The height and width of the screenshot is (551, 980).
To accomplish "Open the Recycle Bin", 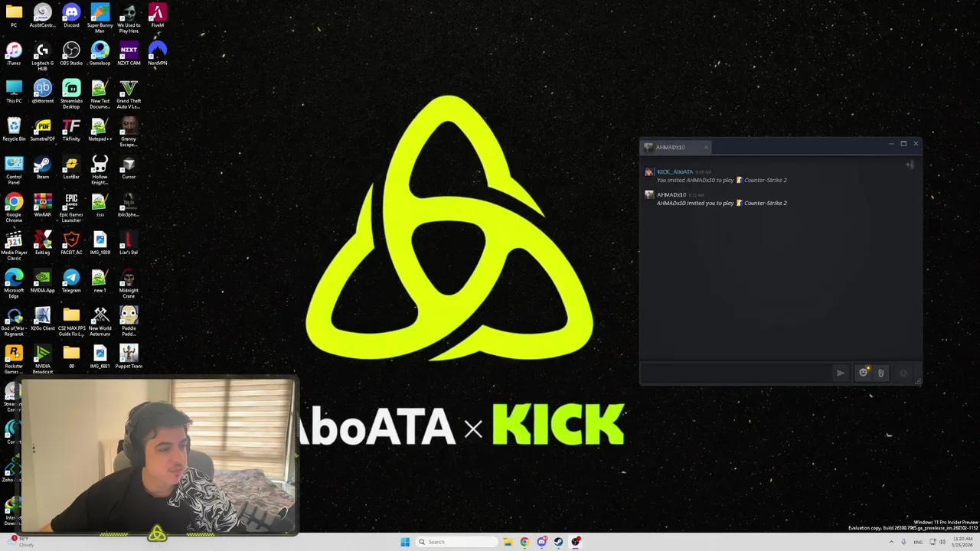I will [14, 129].
